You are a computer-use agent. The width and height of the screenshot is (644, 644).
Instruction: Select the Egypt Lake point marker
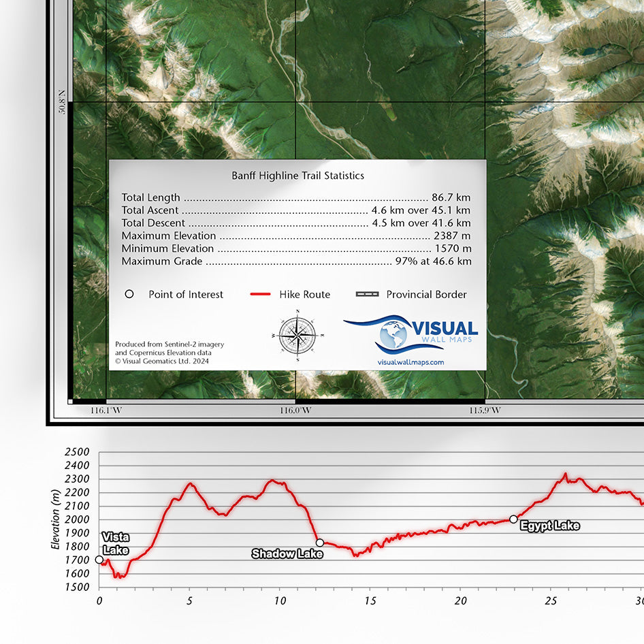(x=513, y=519)
